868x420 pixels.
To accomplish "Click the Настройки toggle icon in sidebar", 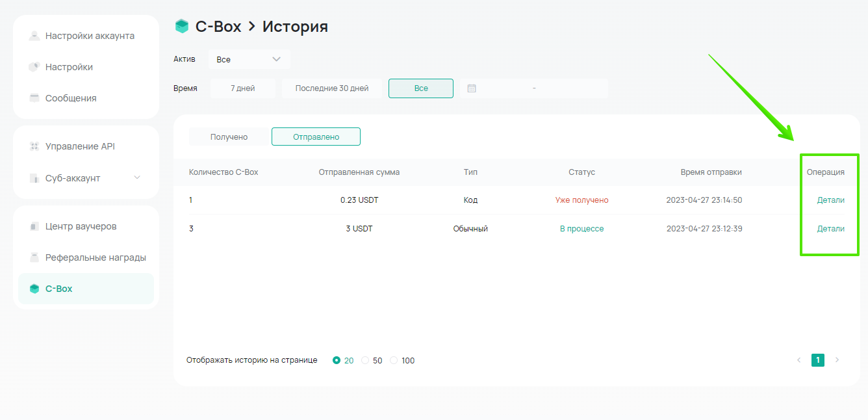I will [34, 67].
